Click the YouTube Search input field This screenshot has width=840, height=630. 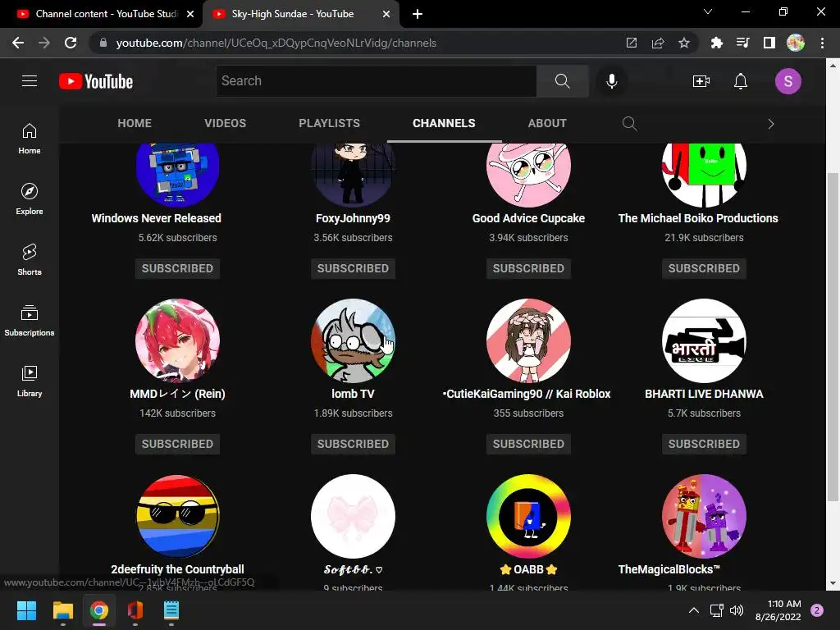[376, 81]
